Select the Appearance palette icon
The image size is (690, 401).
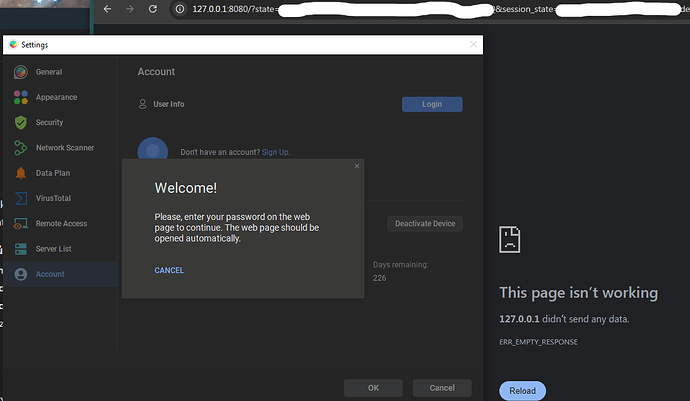(x=20, y=97)
